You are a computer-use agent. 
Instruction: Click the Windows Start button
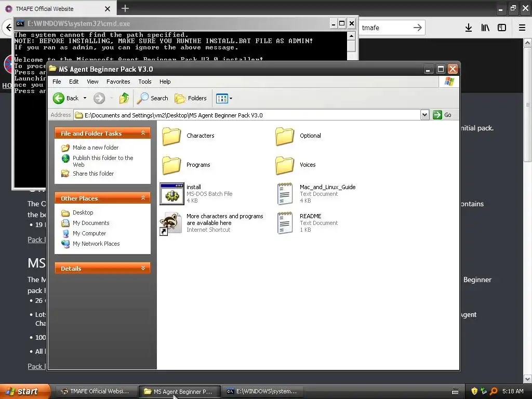(25, 391)
